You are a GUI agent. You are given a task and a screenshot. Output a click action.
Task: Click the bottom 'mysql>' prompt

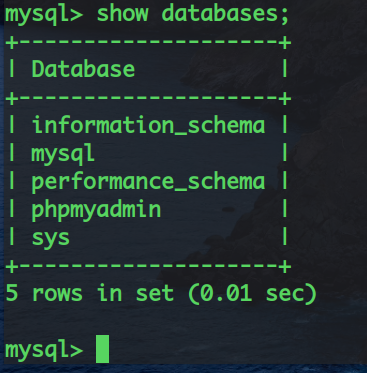pyautogui.click(x=44, y=351)
